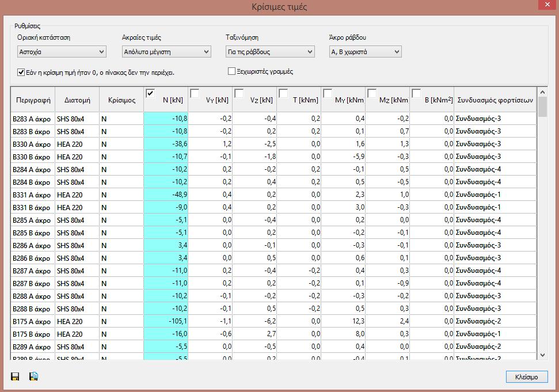This screenshot has width=559, height=392.
Task: Click the N value -38,6 cell
Action: click(x=166, y=144)
